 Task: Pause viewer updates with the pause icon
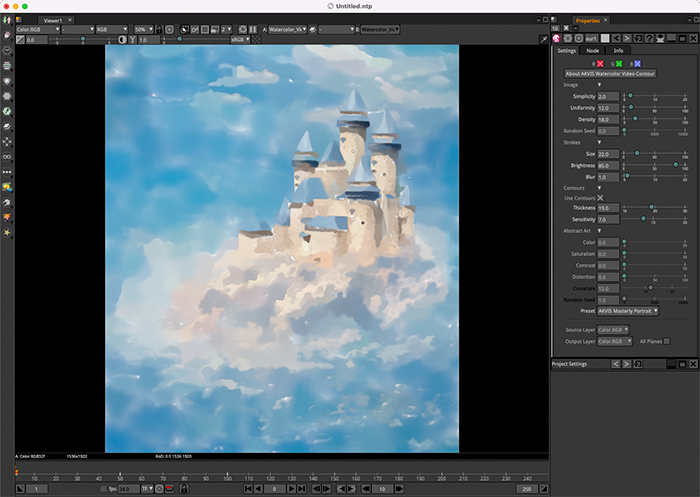coord(253,29)
